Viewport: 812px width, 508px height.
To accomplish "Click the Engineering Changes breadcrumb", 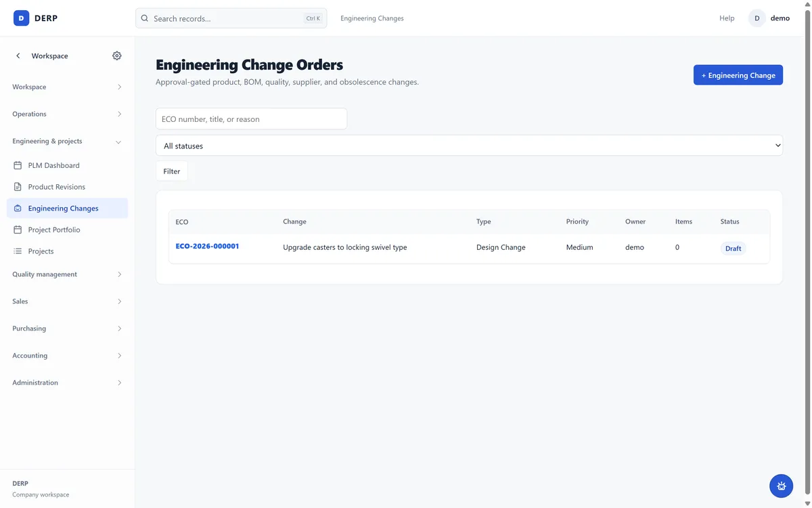I will [x=372, y=18].
